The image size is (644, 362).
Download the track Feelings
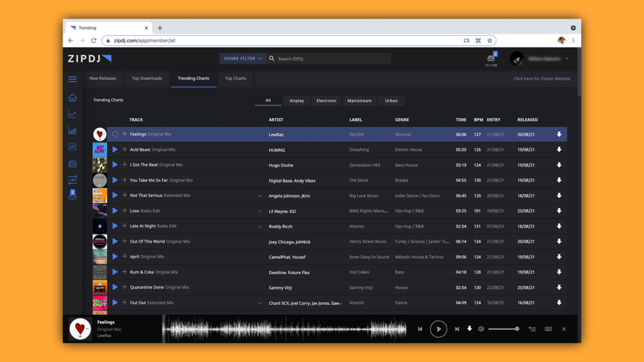tap(559, 134)
